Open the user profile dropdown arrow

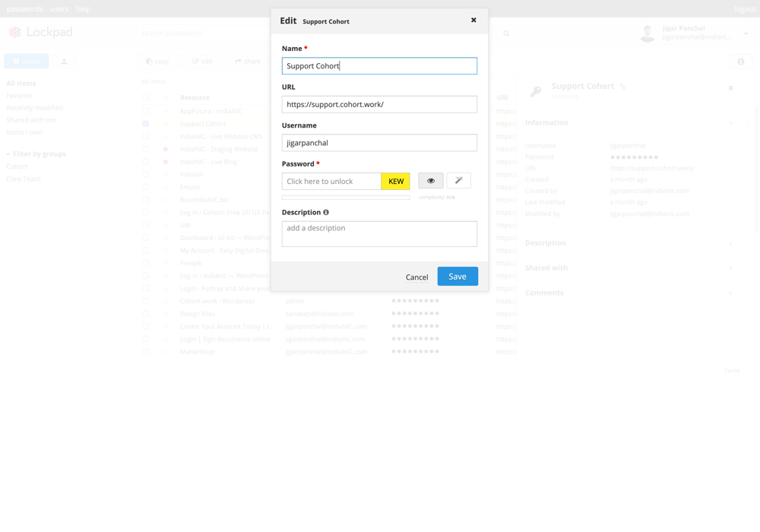click(x=746, y=33)
